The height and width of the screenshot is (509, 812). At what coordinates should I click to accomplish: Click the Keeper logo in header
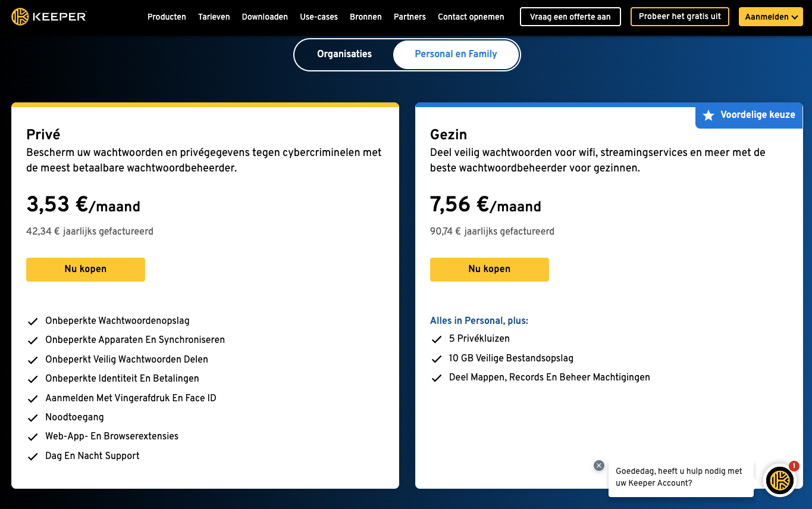pyautogui.click(x=49, y=17)
